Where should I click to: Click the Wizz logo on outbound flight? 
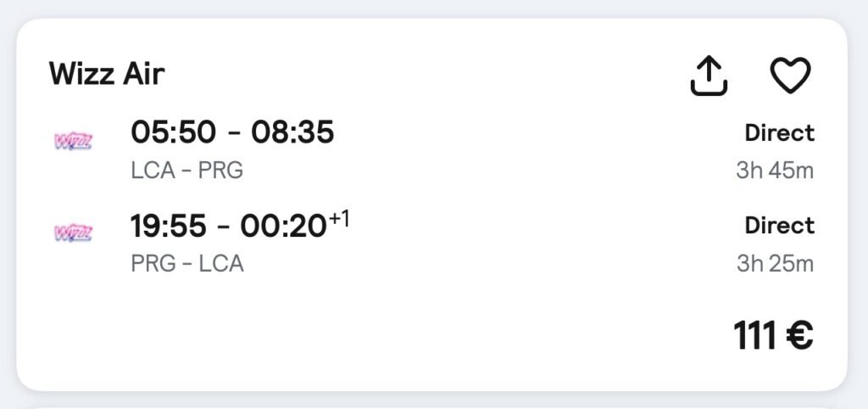[73, 142]
